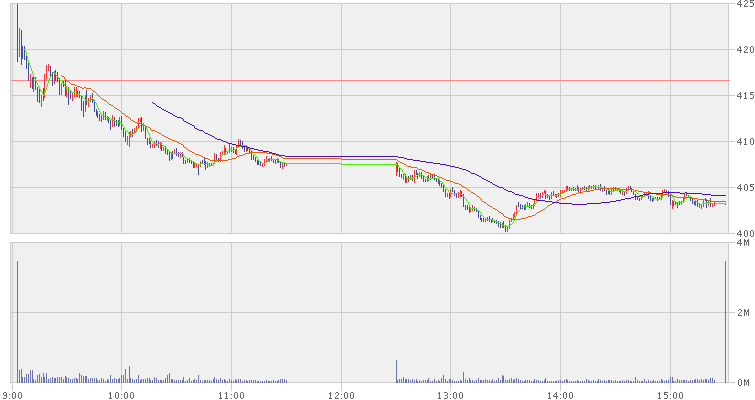The height and width of the screenshot is (400, 755).
Task: Click the 14:00 time axis label
Action: [561, 393]
